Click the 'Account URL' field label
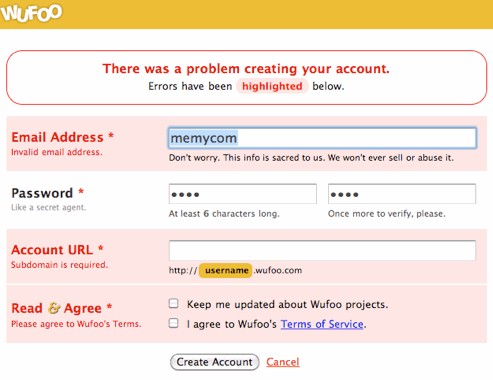Image resolution: width=493 pixels, height=380 pixels. pyautogui.click(x=52, y=250)
